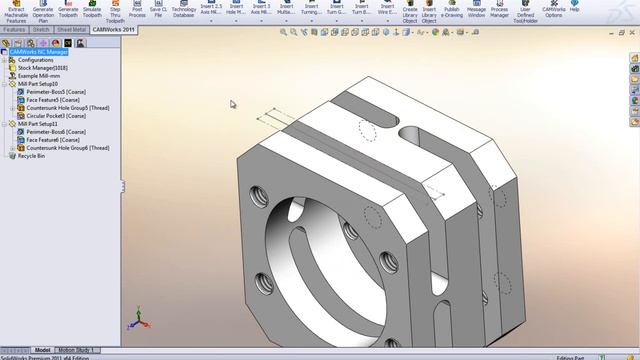The width and height of the screenshot is (640, 360).
Task: Open the Insert Multiaxis dropdown
Action: pos(286,21)
